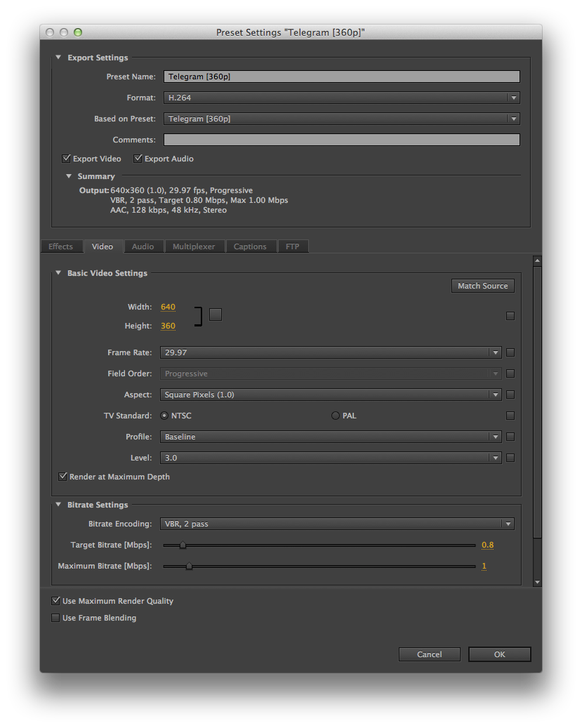Uncheck Export Video checkbox
This screenshot has height=728, width=582.
(x=66, y=159)
